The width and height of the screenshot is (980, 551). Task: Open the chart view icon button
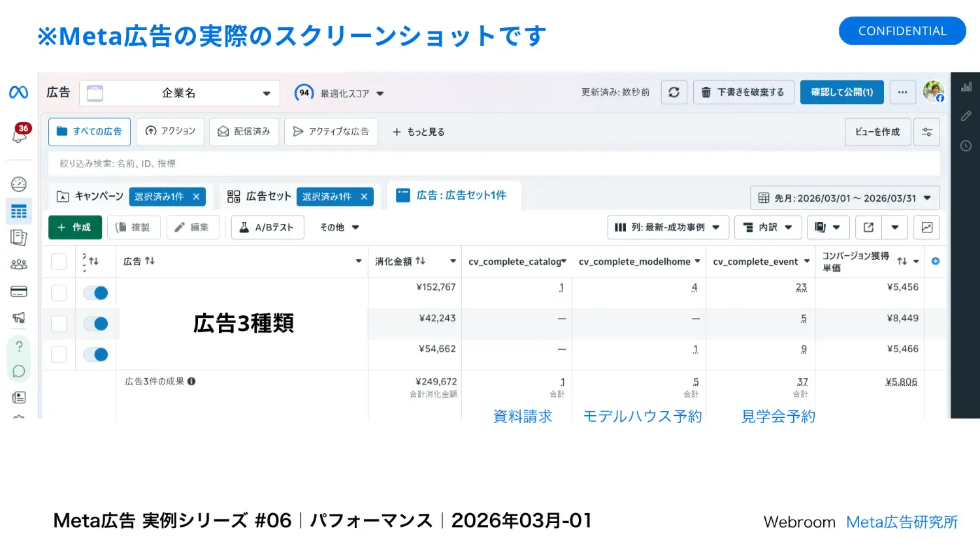click(926, 227)
